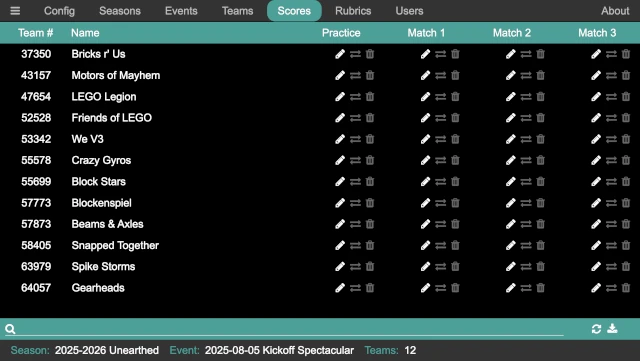
Task: Click the Match 1 column header
Action: (x=426, y=33)
